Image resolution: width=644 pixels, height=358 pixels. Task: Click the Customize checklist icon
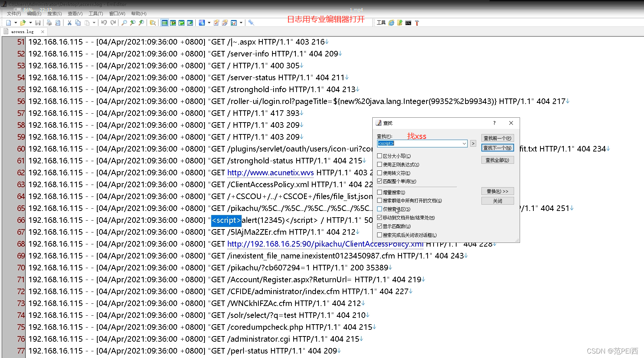(x=234, y=23)
